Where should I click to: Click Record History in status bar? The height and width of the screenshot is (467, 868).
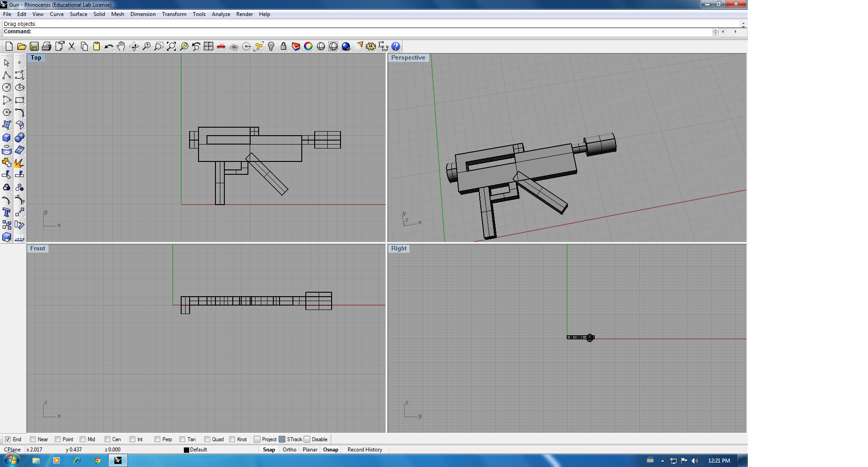pos(365,450)
